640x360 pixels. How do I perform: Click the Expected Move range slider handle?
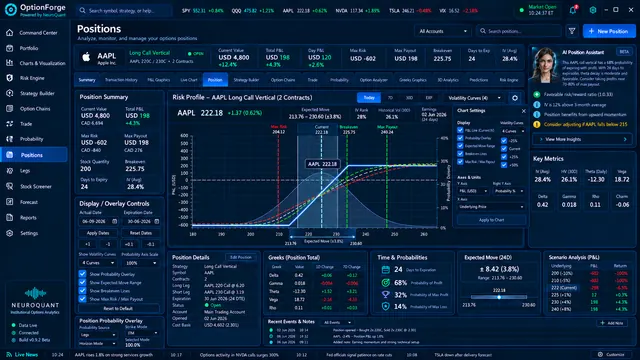click(x=499, y=297)
